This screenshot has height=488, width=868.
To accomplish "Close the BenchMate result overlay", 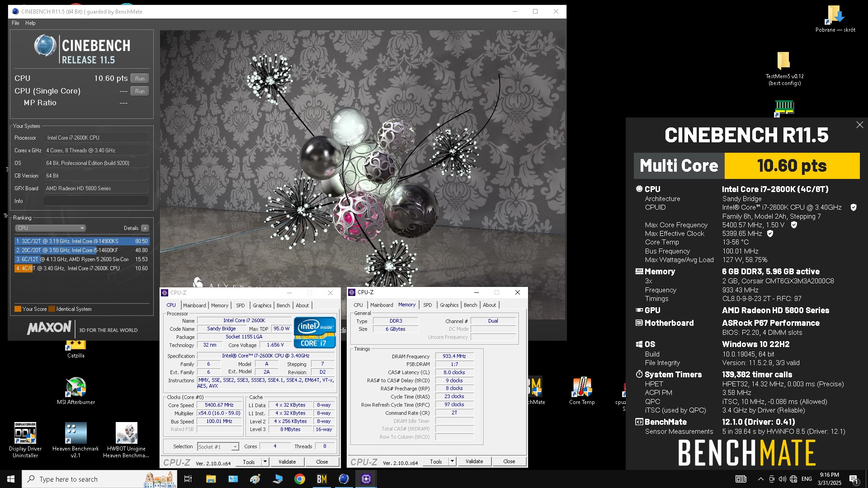I will (859, 125).
